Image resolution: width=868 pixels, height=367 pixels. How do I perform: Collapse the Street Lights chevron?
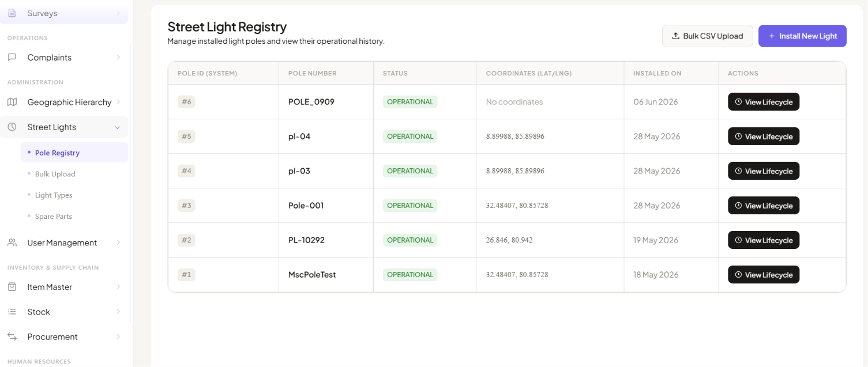pyautogui.click(x=118, y=127)
